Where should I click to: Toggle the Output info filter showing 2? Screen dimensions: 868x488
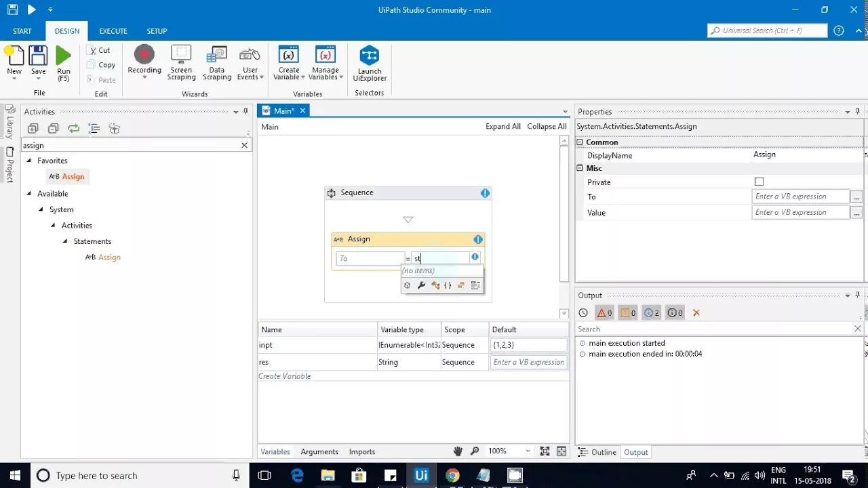[652, 312]
